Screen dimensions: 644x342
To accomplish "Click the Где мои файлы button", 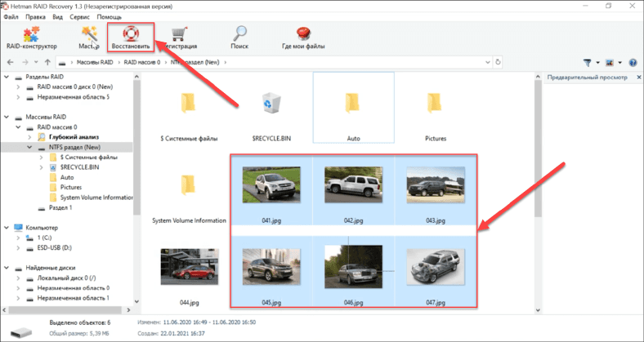I will click(x=303, y=38).
